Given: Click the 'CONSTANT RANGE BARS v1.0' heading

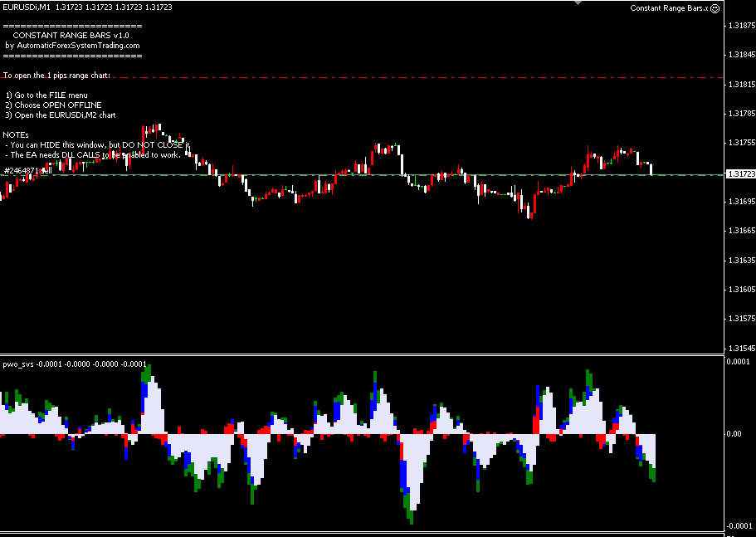Looking at the screenshot, I should pyautogui.click(x=71, y=35).
